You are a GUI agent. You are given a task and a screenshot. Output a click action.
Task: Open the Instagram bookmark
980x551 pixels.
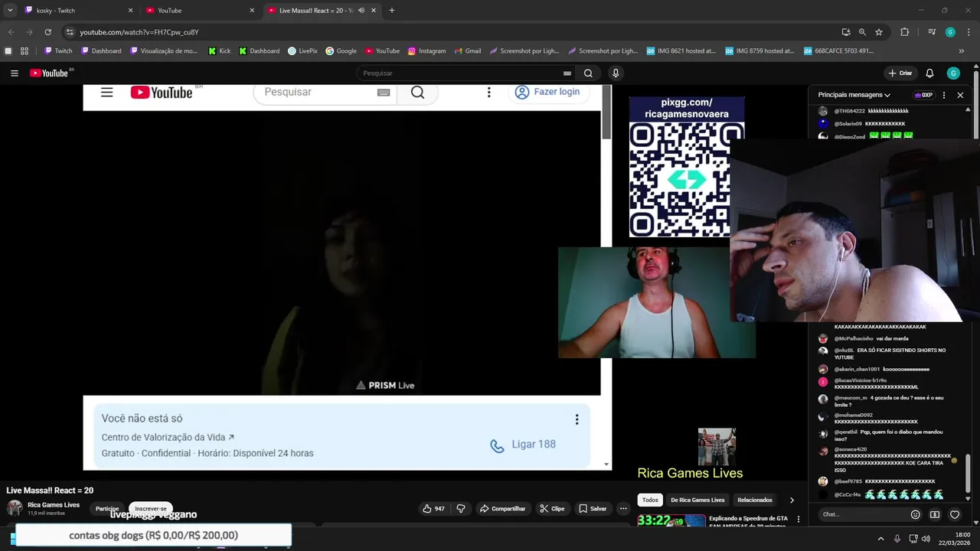(x=426, y=51)
